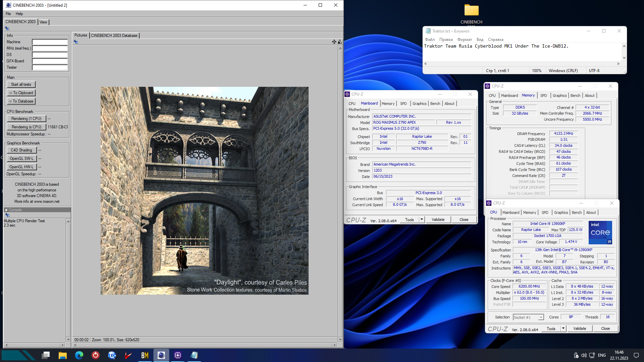The width and height of the screenshot is (644, 362).
Task: Click the rendered Daylight picture
Action: pyautogui.click(x=204, y=191)
